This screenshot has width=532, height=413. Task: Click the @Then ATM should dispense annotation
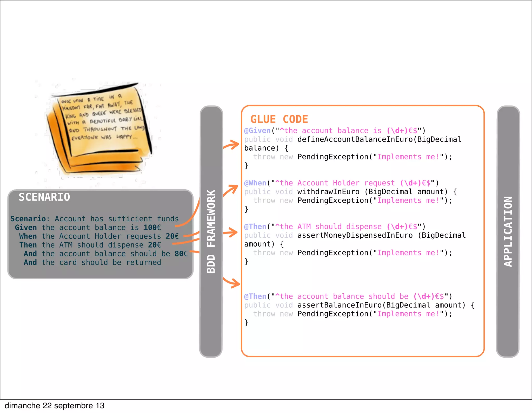(x=255, y=227)
